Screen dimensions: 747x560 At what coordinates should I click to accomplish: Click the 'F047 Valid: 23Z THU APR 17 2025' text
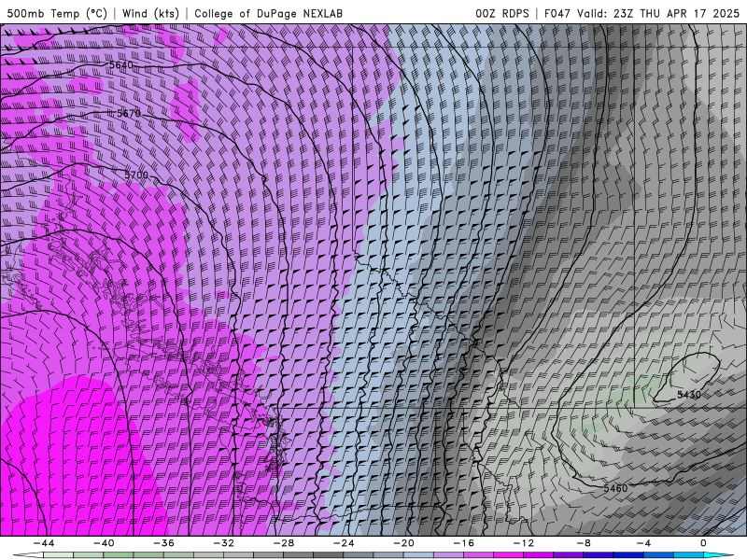[x=641, y=13]
